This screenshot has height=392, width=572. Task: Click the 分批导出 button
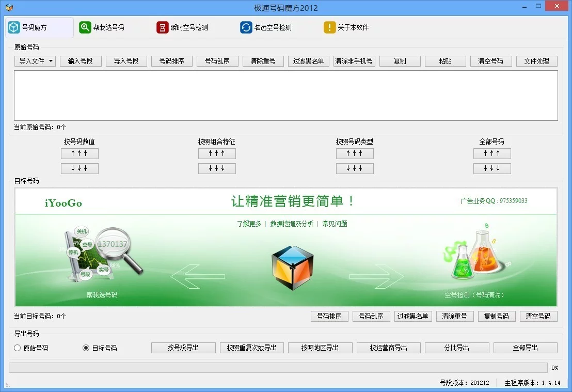457,348
